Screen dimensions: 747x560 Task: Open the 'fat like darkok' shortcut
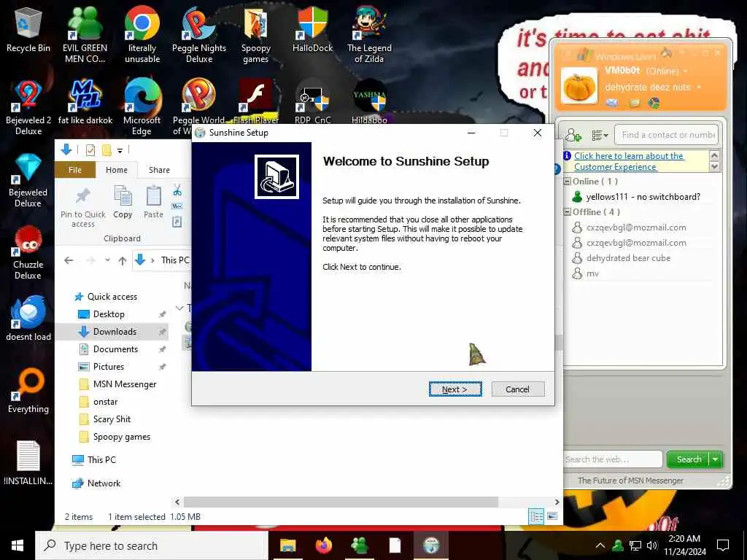pyautogui.click(x=85, y=101)
